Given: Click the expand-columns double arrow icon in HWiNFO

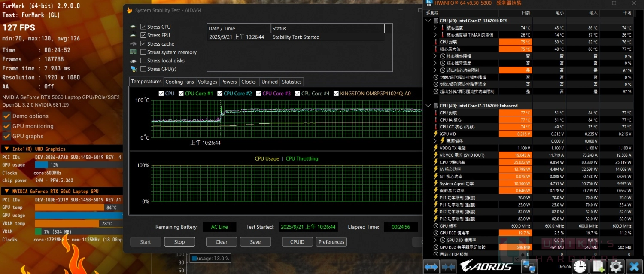Looking at the screenshot, I should pyautogui.click(x=431, y=267).
